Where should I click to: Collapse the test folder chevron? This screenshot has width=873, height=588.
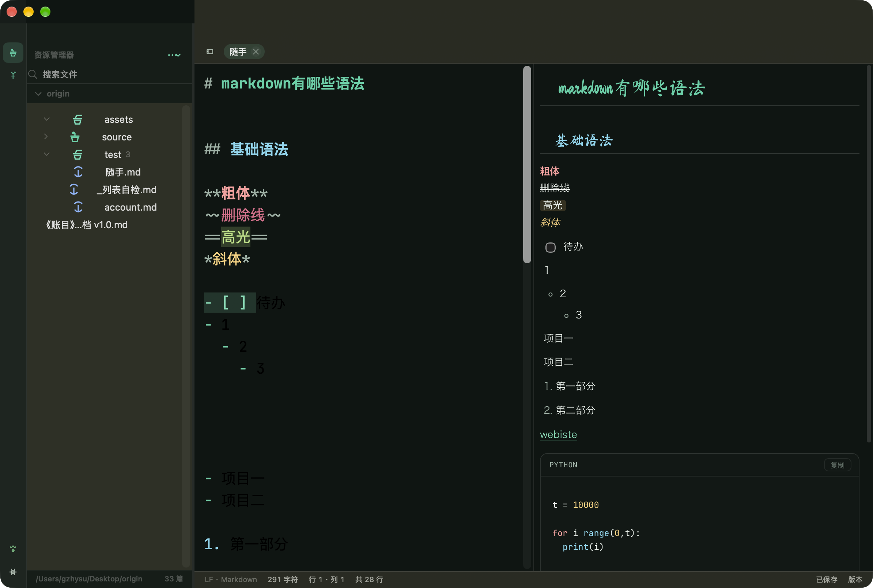click(47, 154)
